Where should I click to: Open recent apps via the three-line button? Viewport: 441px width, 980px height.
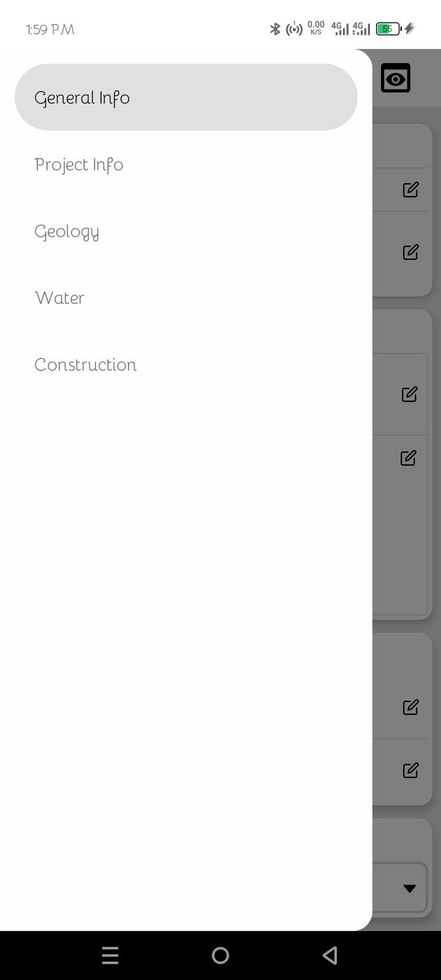(x=110, y=955)
